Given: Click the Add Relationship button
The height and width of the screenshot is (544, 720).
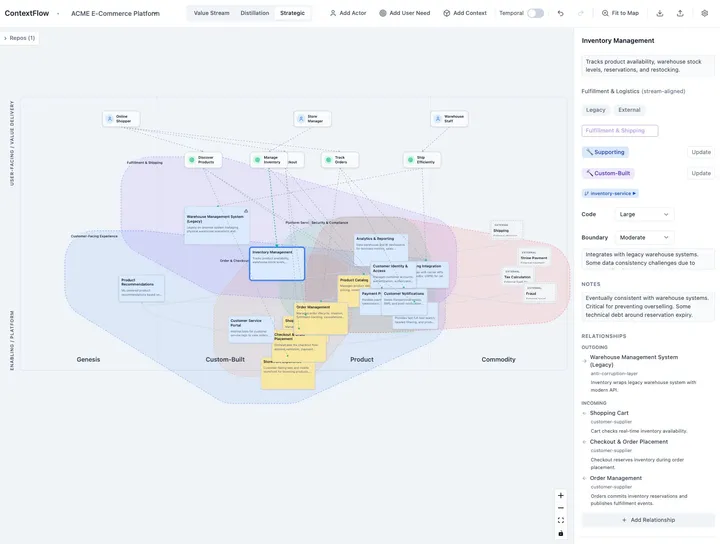Looking at the screenshot, I should point(648,520).
